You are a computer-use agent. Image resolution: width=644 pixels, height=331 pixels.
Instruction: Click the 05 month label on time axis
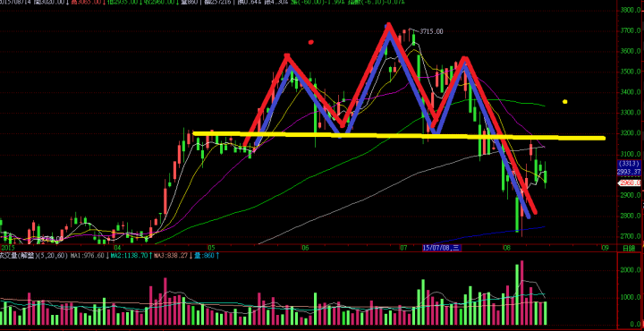pos(211,248)
